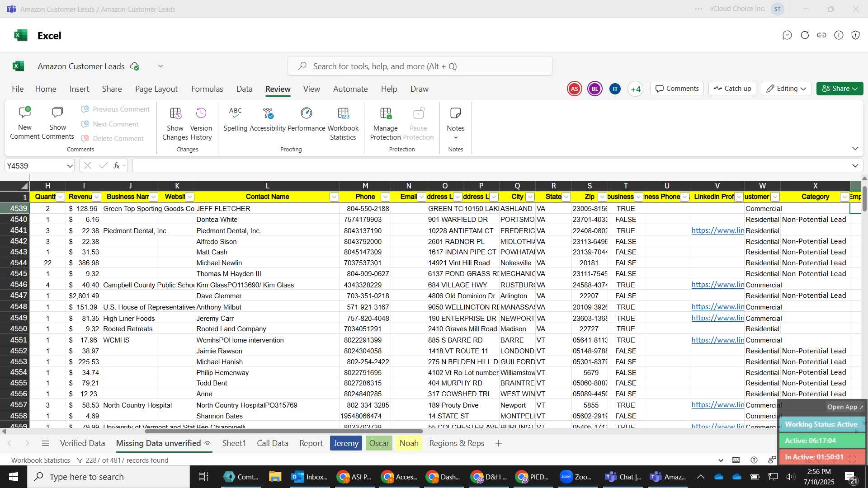868x488 pixels.
Task: Click the Comments button
Action: tap(677, 89)
